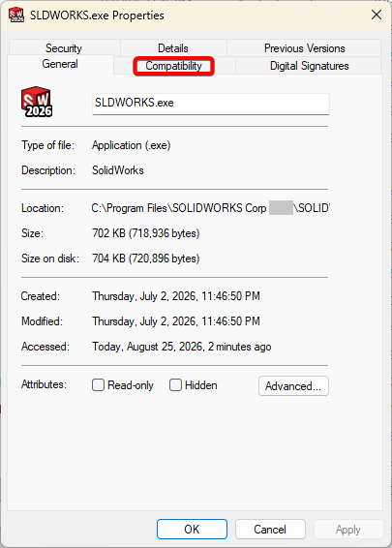Select the General tab

coord(60,64)
